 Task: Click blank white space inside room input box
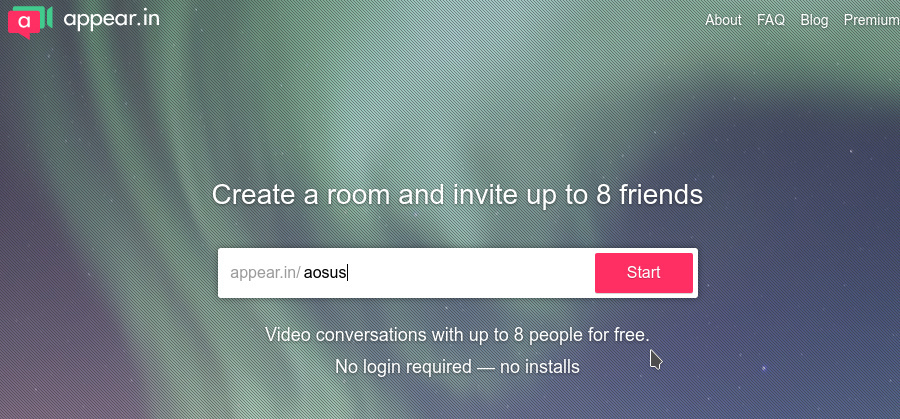tap(471, 273)
